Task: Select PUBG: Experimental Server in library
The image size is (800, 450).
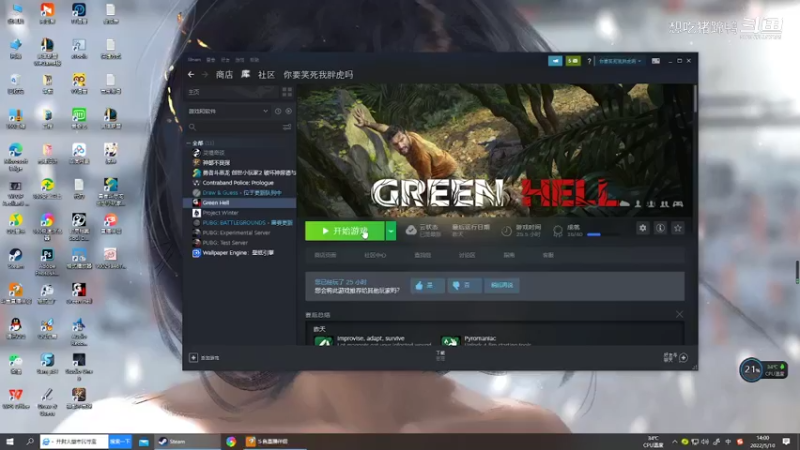Action: 240,233
